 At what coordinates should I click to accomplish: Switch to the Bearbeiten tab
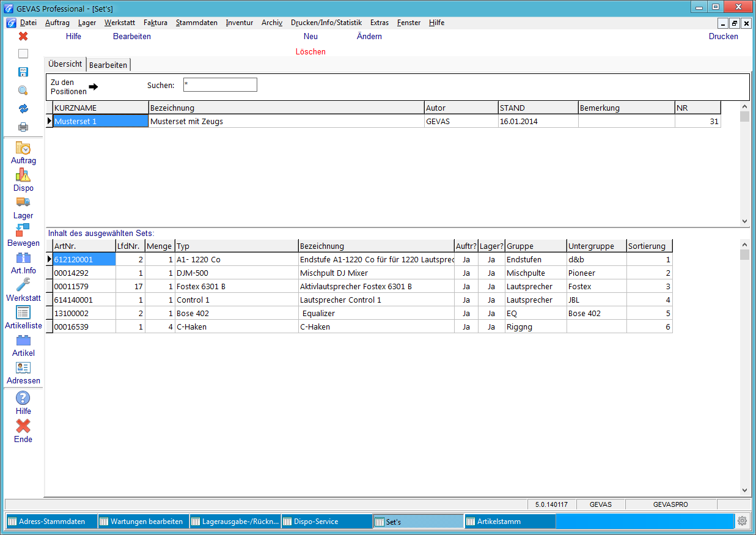[x=108, y=65]
